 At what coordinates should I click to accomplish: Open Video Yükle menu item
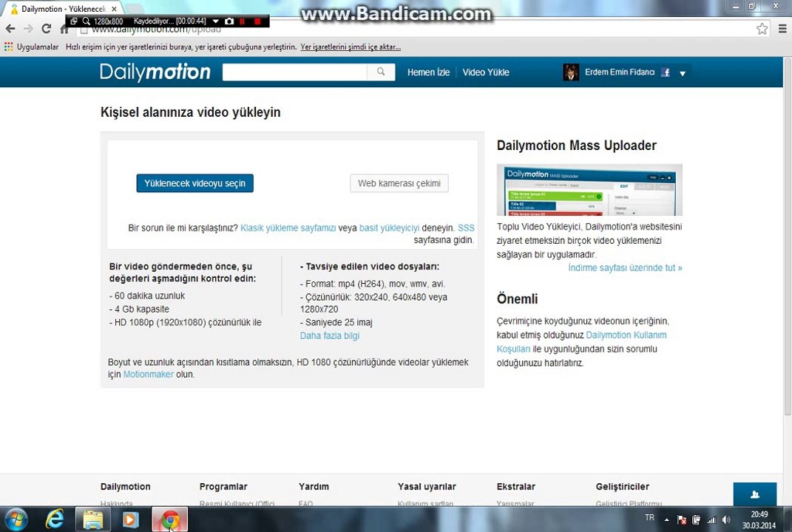click(x=486, y=72)
